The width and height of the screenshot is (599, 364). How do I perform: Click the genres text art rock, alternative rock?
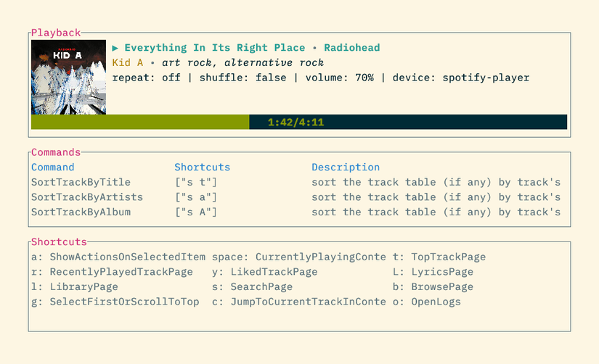[243, 62]
